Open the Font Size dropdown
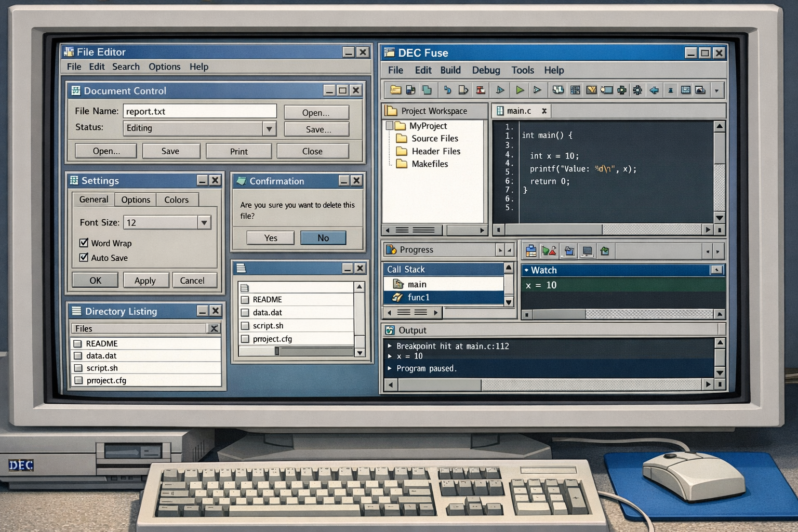 coord(204,222)
